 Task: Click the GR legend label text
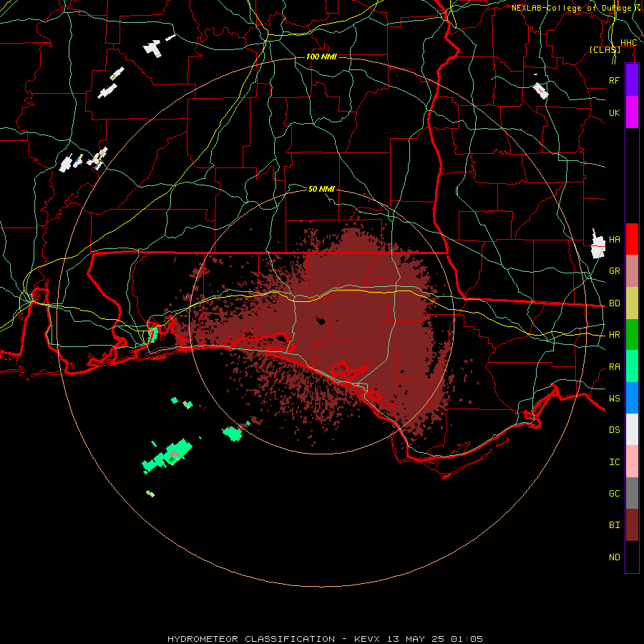coord(614,271)
